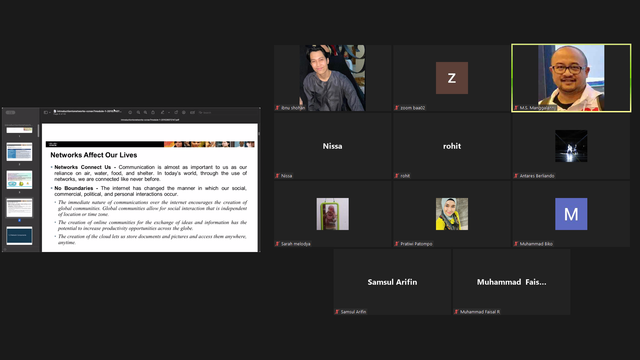The image size is (640, 360).
Task: Click the 'ibnu shohan' name label
Action: pyautogui.click(x=293, y=108)
